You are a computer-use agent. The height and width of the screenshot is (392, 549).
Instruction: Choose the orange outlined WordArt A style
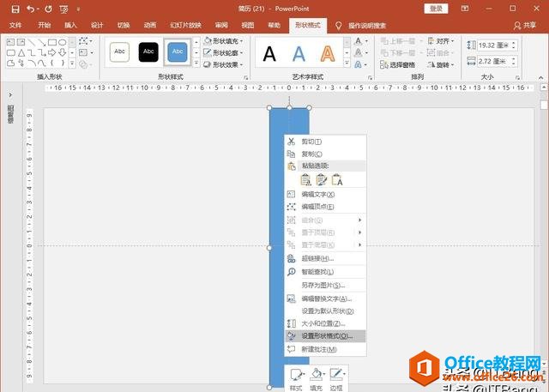(327, 54)
